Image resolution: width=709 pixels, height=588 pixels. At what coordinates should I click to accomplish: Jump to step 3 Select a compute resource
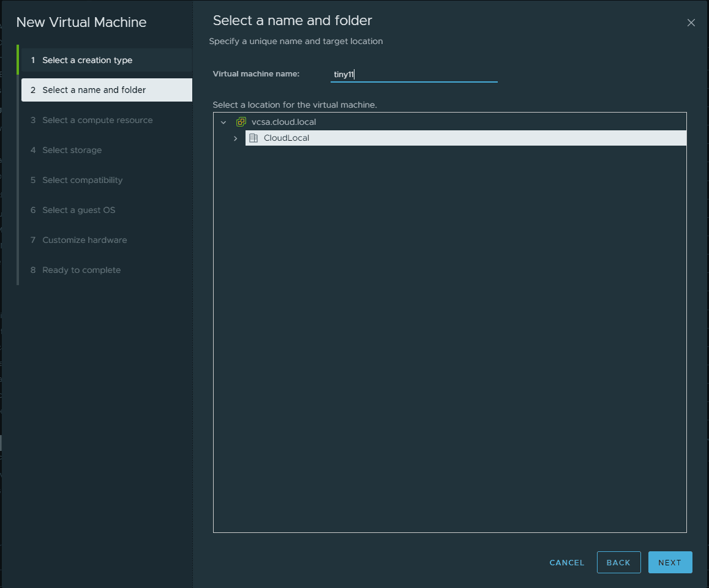(x=97, y=120)
